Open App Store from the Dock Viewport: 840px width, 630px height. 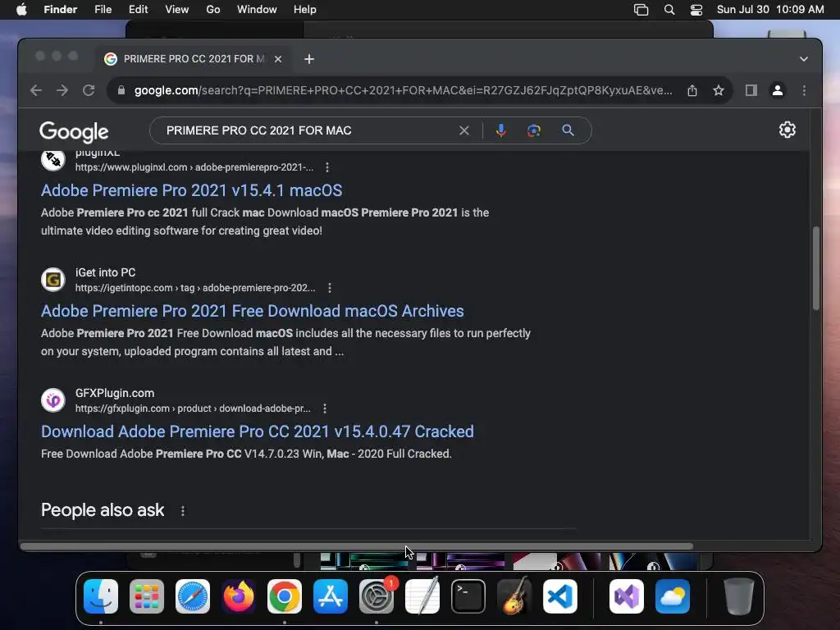(x=331, y=596)
